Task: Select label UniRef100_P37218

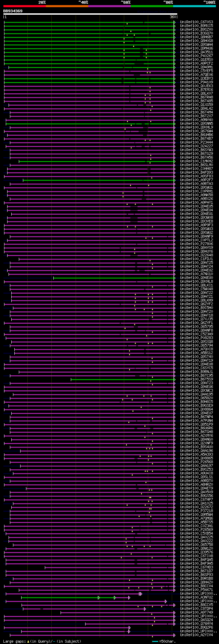Action: pyautogui.click(x=196, y=511)
